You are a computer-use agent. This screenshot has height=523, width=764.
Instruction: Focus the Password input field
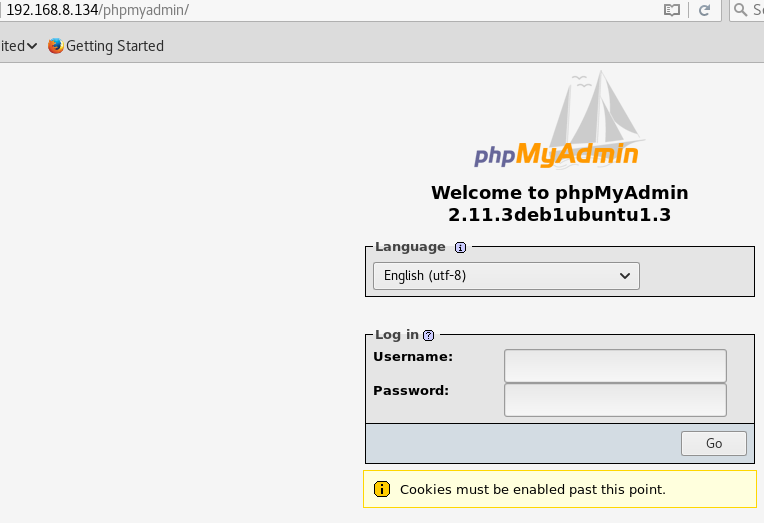pyautogui.click(x=615, y=400)
